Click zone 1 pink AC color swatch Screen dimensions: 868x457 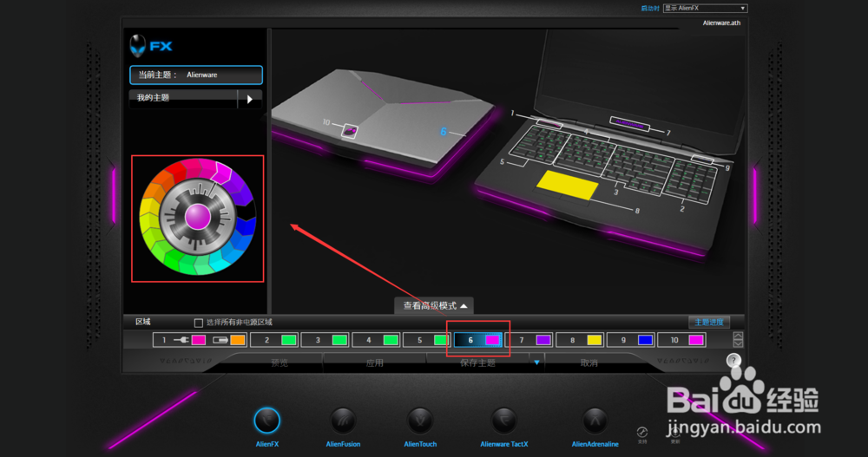click(x=199, y=340)
